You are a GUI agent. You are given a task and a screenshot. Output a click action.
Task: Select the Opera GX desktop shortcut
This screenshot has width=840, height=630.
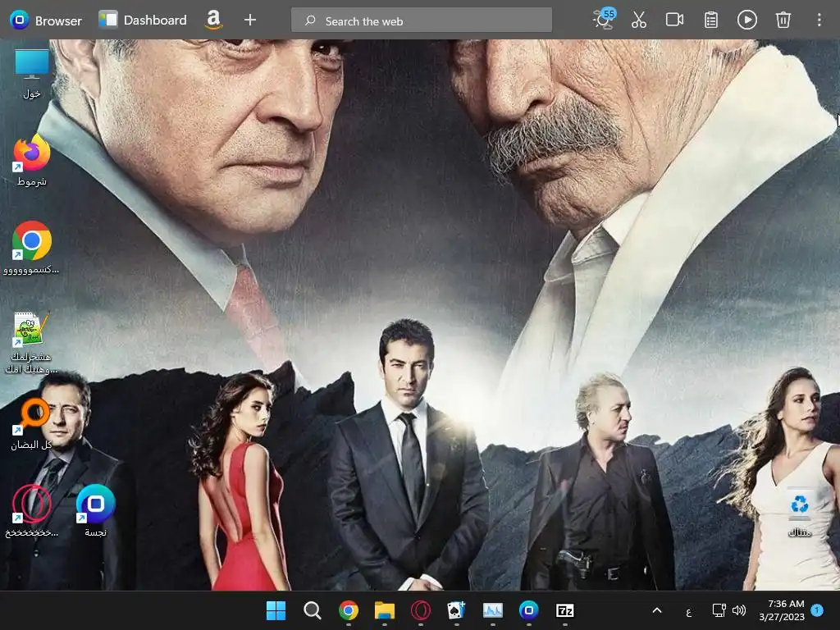coord(32,511)
